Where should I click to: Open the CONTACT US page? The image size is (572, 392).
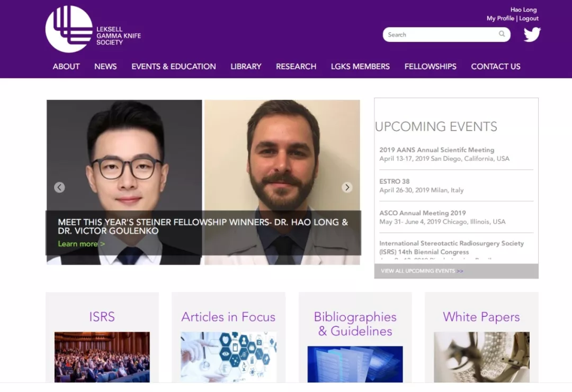coord(495,67)
